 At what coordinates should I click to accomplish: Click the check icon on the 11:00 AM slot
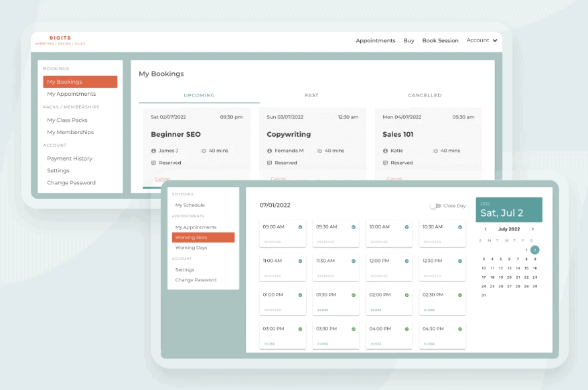pyautogui.click(x=301, y=261)
